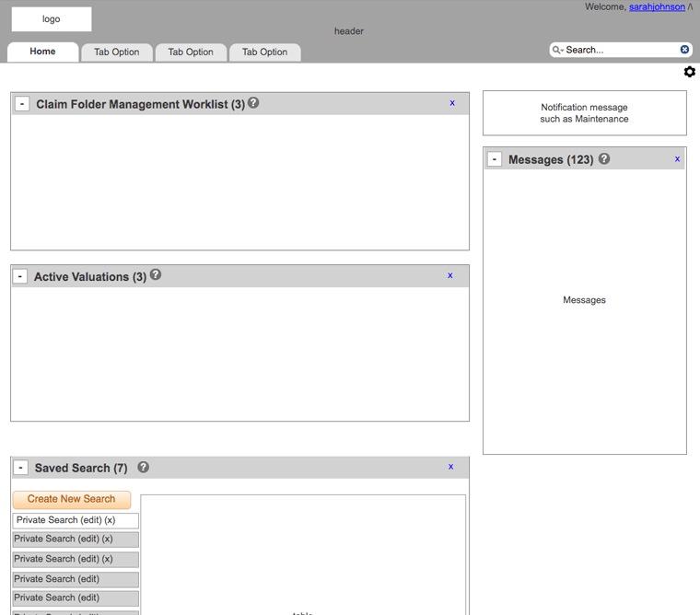Open help for Claim Folder Management Worklist
Image resolution: width=700 pixels, height=615 pixels.
point(253,102)
